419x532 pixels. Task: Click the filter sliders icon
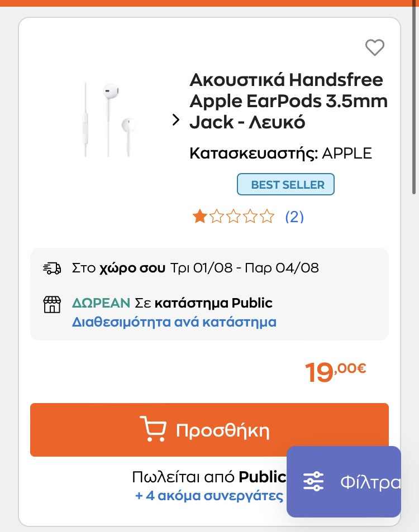pyautogui.click(x=313, y=481)
